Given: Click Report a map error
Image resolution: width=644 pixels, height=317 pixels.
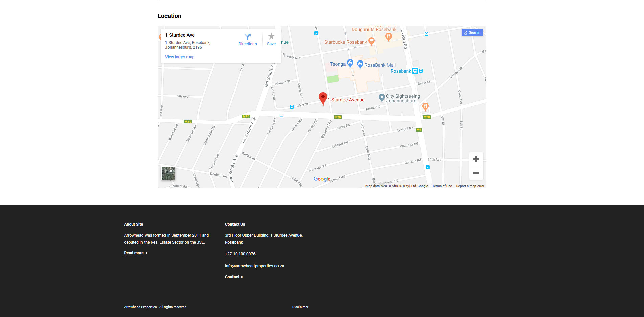Looking at the screenshot, I should tap(470, 186).
